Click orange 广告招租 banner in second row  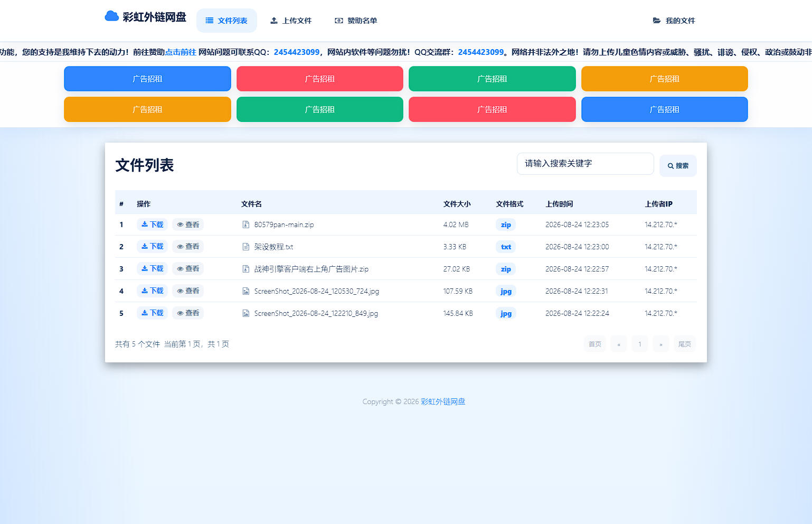147,109
